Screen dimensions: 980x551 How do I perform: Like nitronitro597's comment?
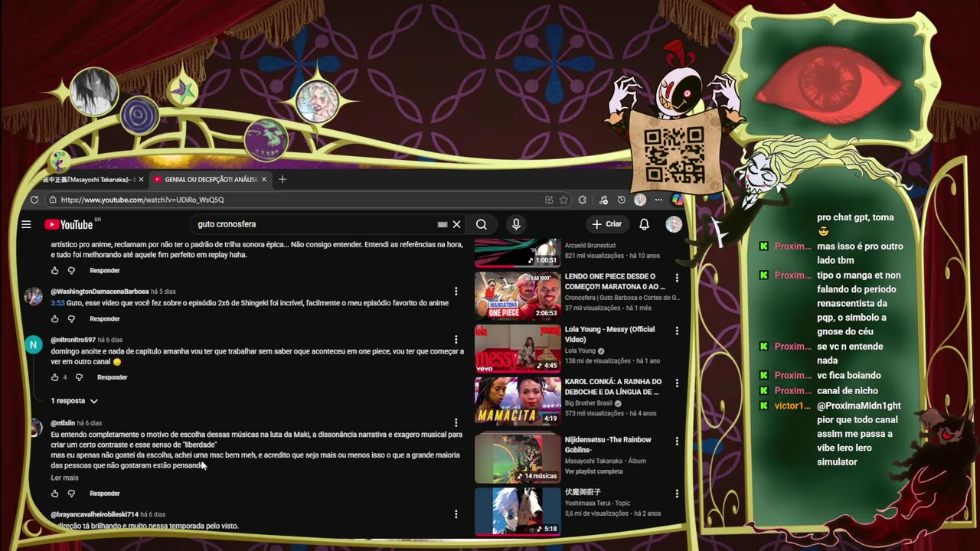(55, 377)
